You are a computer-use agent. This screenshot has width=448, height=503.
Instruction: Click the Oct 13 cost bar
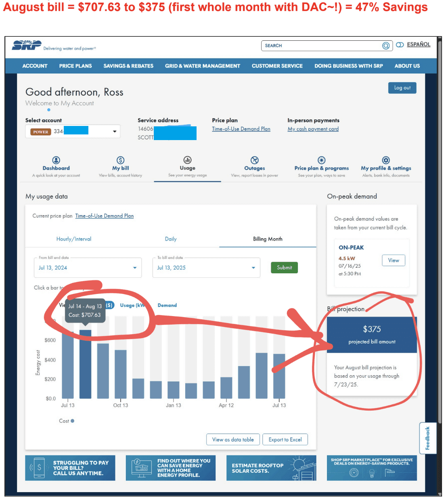point(121,374)
